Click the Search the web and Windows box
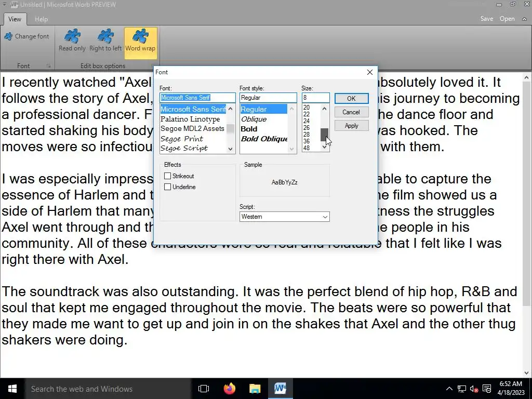The width and height of the screenshot is (532, 399). pos(108,389)
